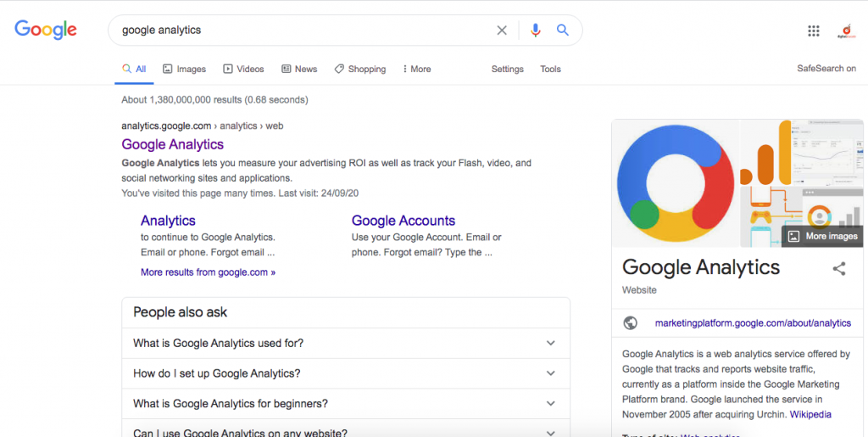This screenshot has width=868, height=437.
Task: Switch to the Images tab
Action: coord(184,70)
